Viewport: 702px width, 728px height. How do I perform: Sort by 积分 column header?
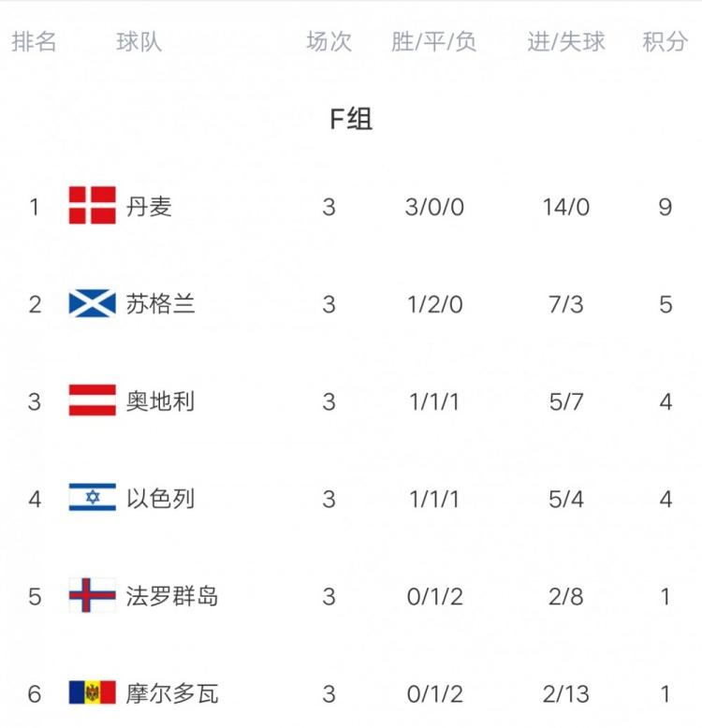tap(665, 42)
